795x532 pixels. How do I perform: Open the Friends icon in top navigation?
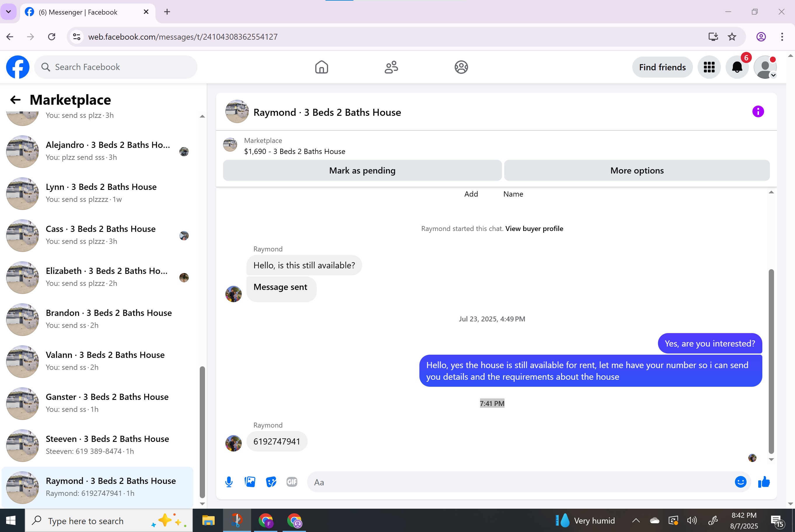[x=391, y=67]
